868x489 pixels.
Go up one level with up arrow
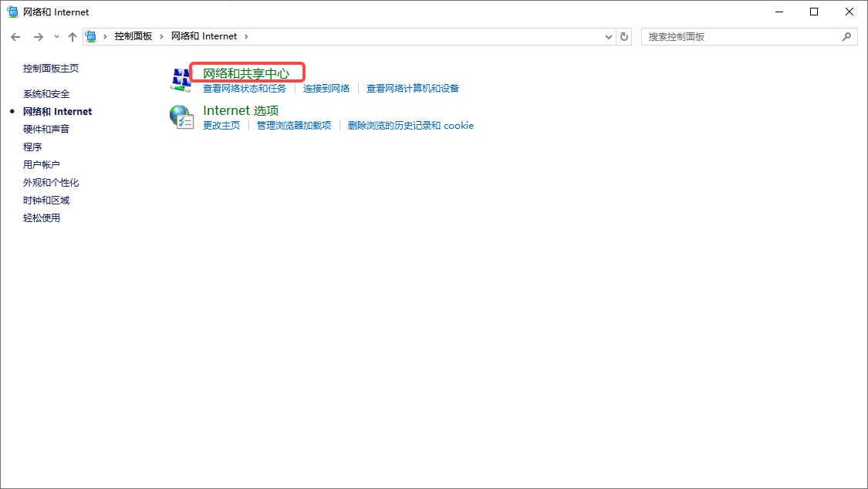[x=73, y=37]
